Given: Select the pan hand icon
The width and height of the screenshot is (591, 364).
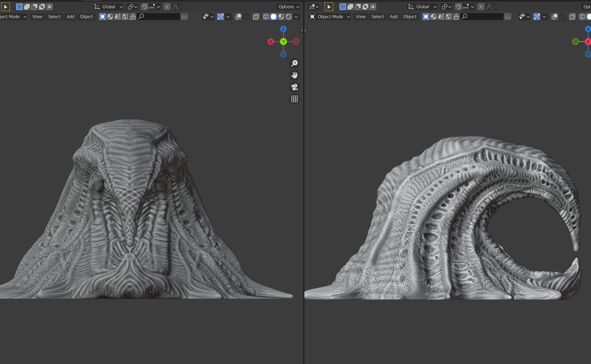Looking at the screenshot, I should [x=295, y=75].
